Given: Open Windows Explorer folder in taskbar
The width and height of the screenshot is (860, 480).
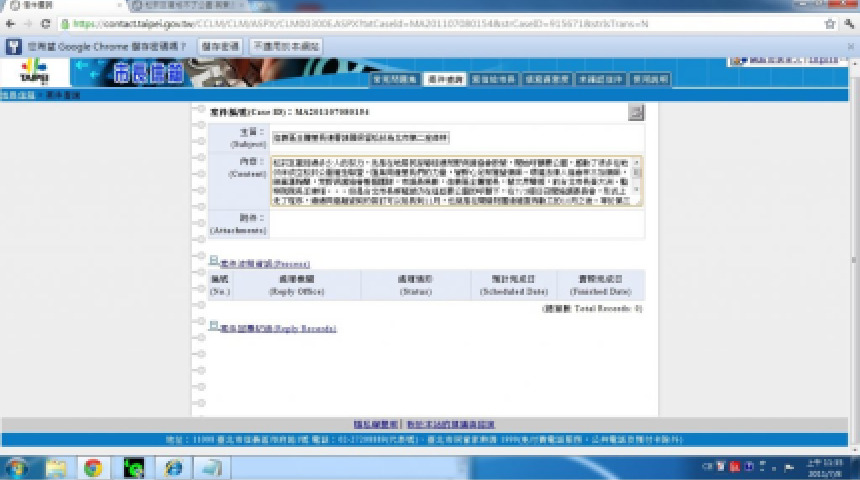Looking at the screenshot, I should tap(55, 467).
